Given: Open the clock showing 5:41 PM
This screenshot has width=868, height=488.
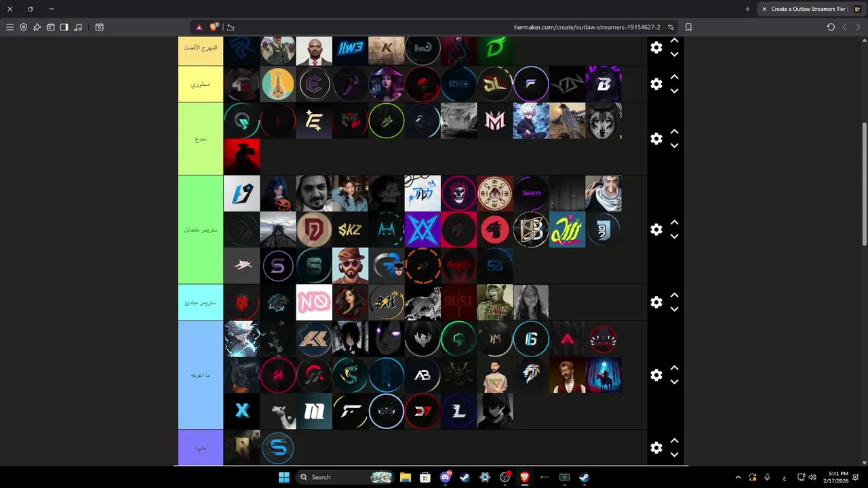Looking at the screenshot, I should coord(838,477).
